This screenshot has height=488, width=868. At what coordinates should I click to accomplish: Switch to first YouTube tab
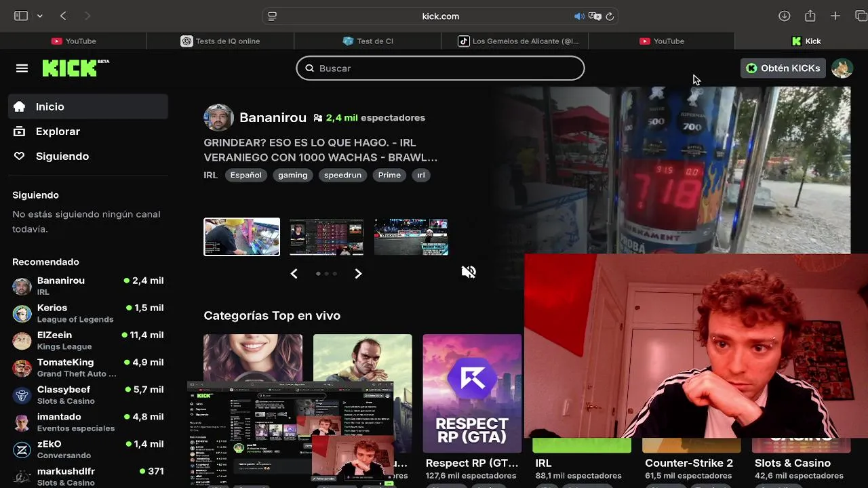pos(73,41)
